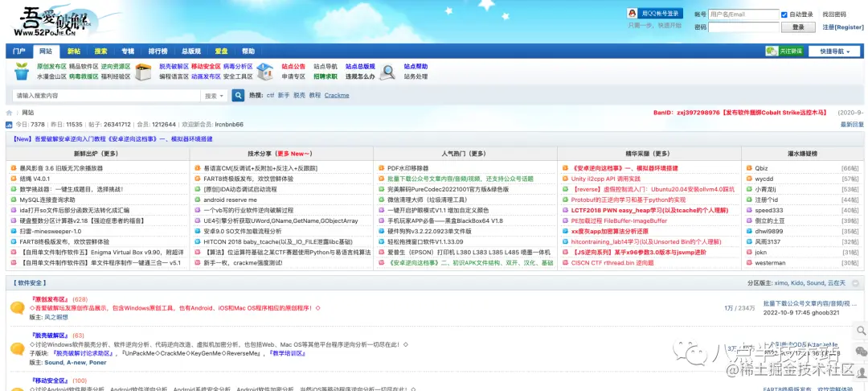The image size is (868, 391).
Task: Open the thread android reserve me
Action: click(x=230, y=200)
